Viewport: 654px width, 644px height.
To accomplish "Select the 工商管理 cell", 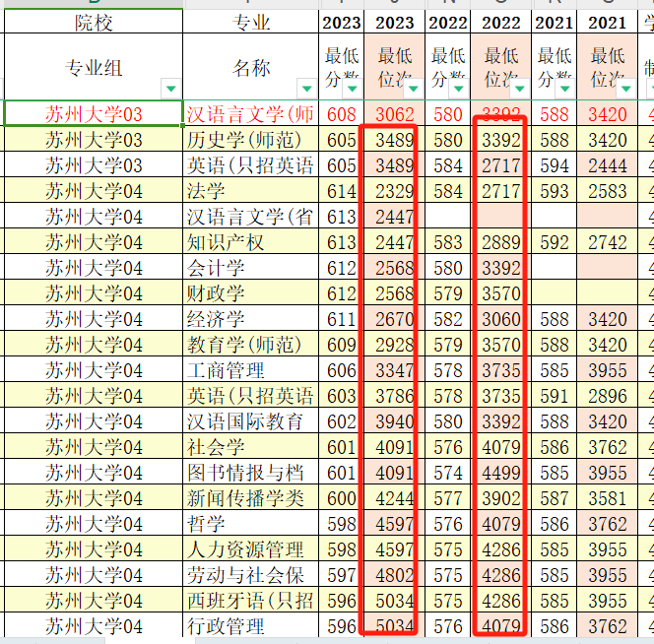I will tap(251, 370).
